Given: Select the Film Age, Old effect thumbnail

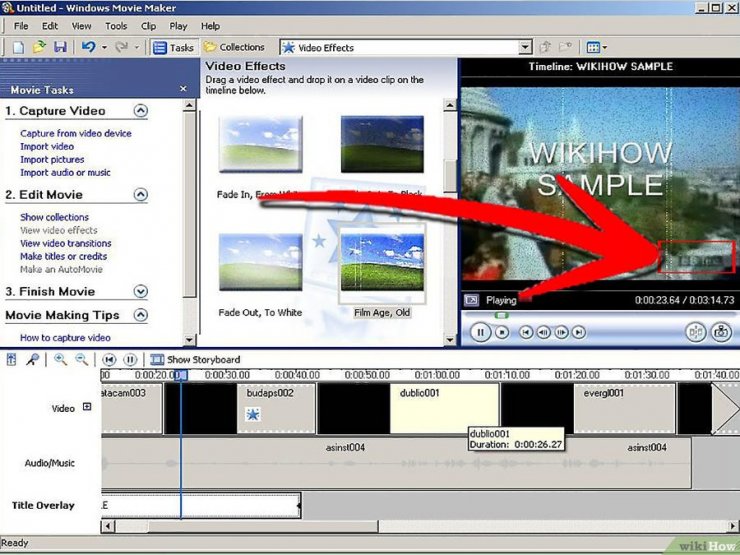Looking at the screenshot, I should 382,262.
